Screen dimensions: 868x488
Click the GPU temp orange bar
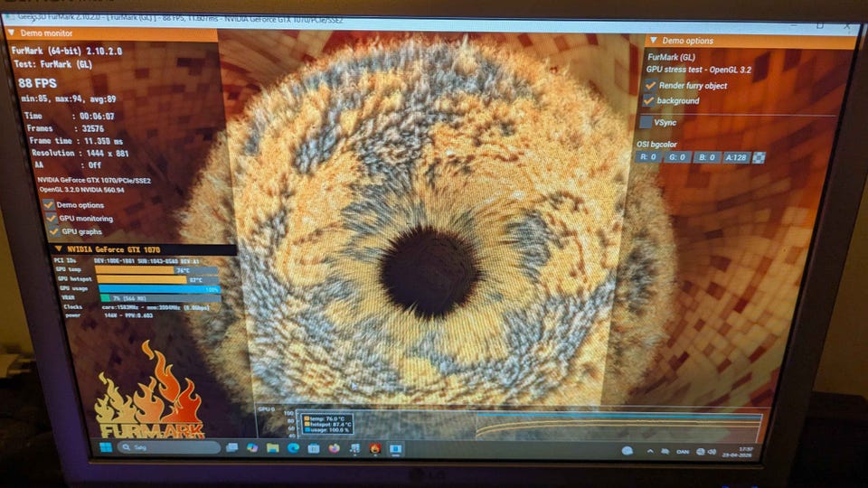click(x=135, y=270)
